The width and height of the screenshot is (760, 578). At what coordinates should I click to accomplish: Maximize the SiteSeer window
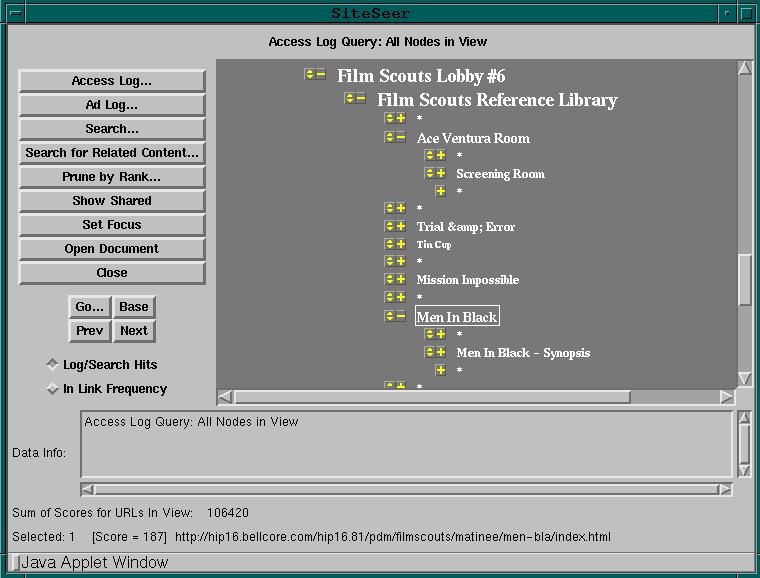click(x=746, y=13)
